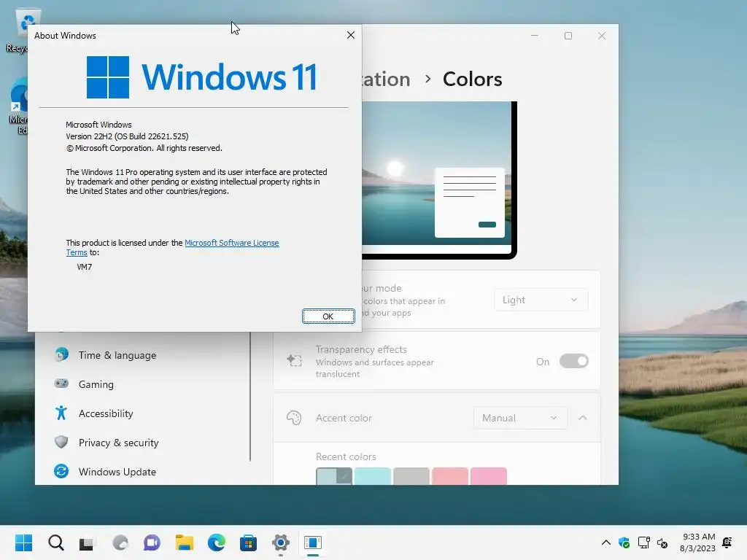
Task: Click the Transparency effects icon
Action: 294,360
